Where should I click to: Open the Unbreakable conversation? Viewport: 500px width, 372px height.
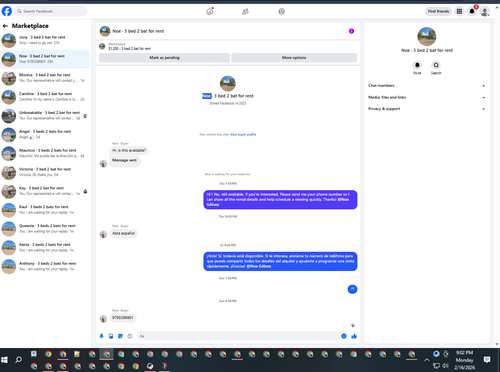[x=45, y=115]
